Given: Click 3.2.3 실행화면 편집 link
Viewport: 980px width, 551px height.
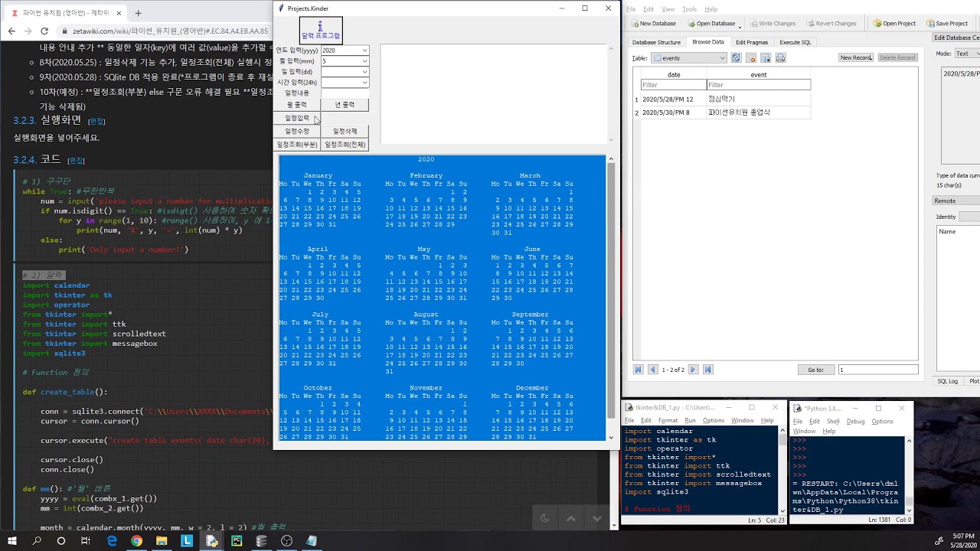Looking at the screenshot, I should 96,122.
